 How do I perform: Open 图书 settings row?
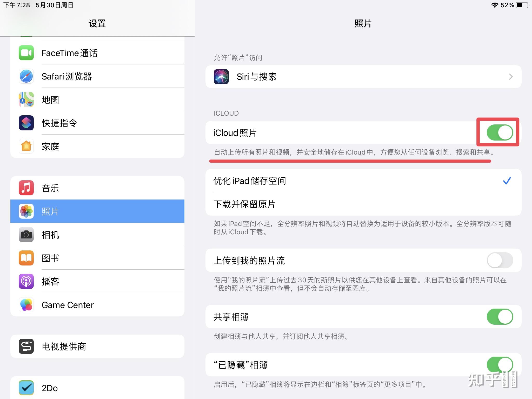pos(97,258)
